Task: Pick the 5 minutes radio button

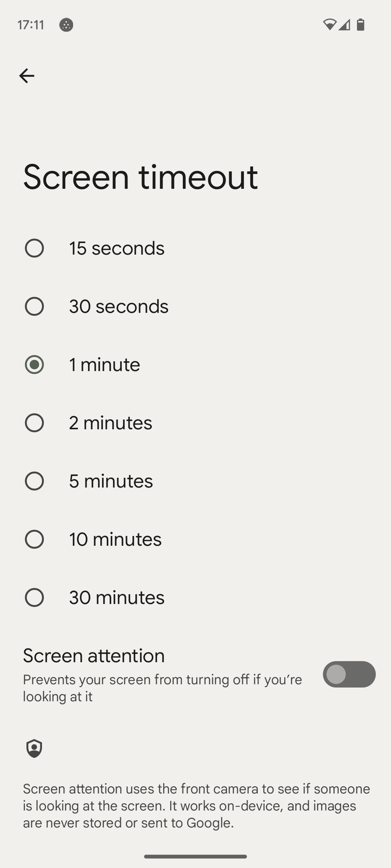Action: (x=34, y=481)
